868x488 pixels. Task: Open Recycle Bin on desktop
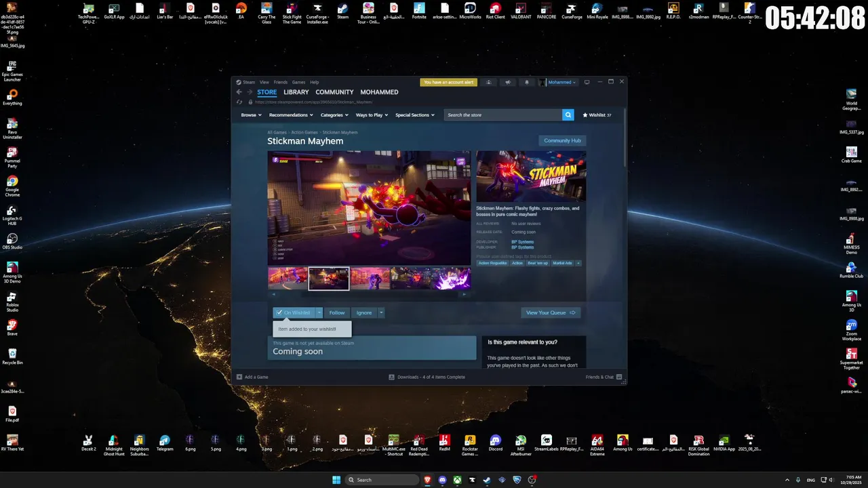[x=12, y=357]
